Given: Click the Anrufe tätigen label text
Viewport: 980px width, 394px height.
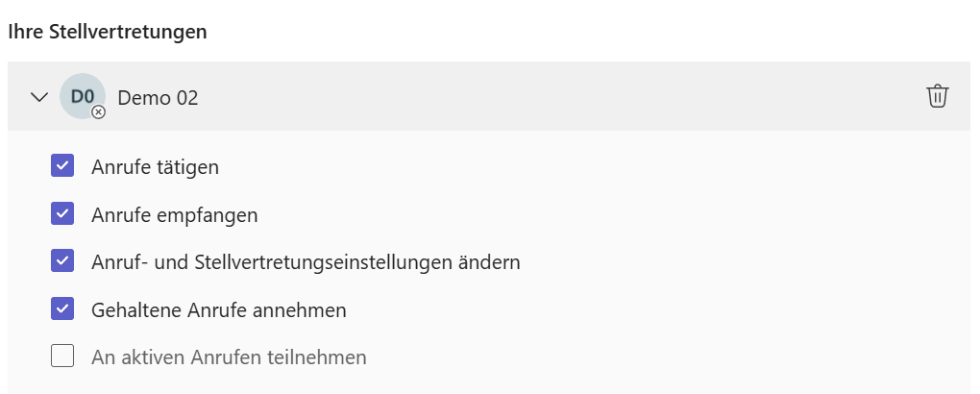Looking at the screenshot, I should point(156,167).
